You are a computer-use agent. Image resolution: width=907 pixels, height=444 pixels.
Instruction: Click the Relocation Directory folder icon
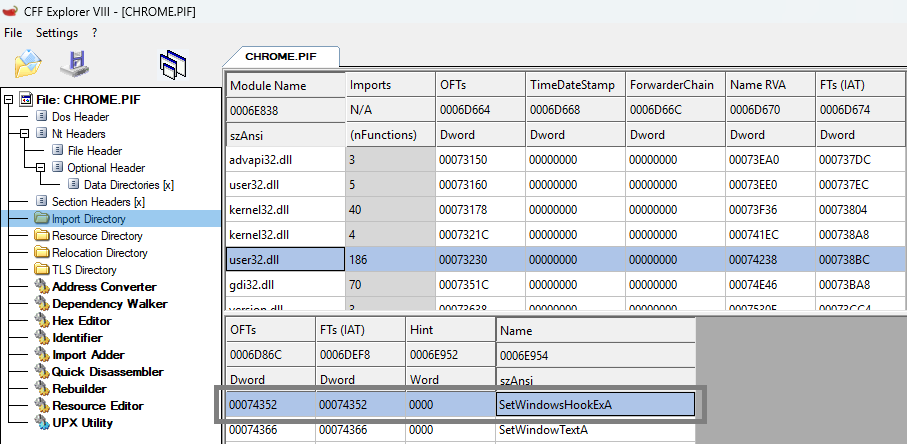point(42,252)
